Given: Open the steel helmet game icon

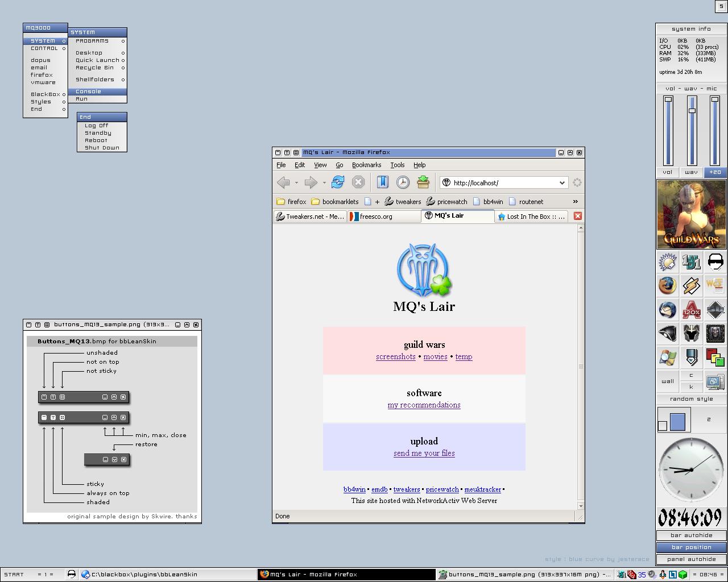Looking at the screenshot, I should click(692, 334).
